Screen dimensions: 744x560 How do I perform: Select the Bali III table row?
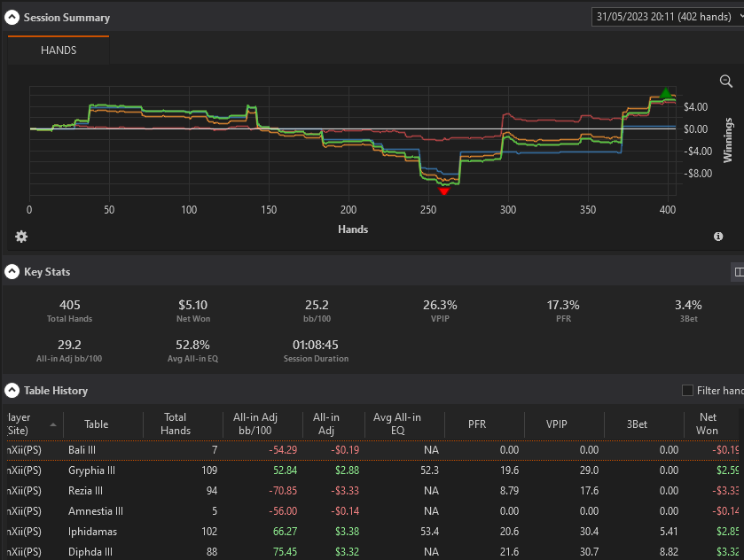pyautogui.click(x=373, y=450)
